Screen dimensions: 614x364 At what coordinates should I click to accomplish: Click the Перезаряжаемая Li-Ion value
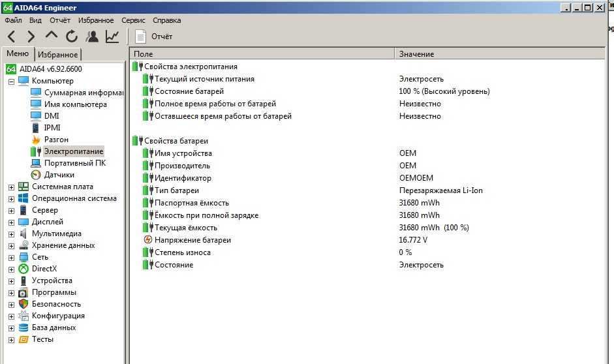(441, 190)
